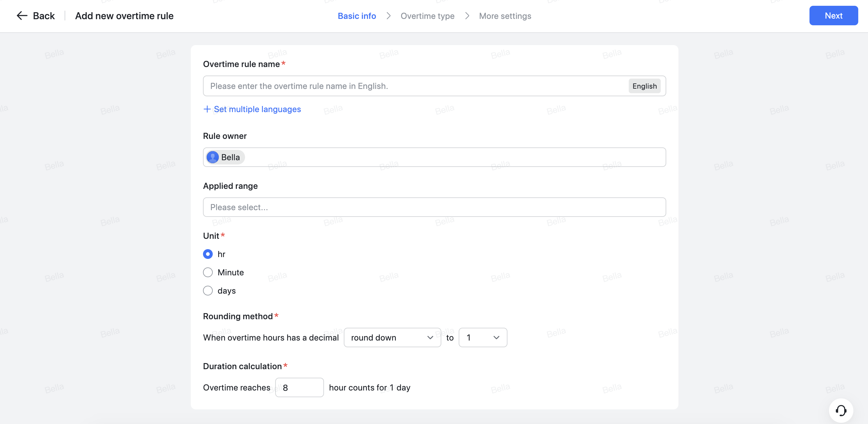The image size is (868, 424).
Task: Click the back arrow icon
Action: tap(22, 16)
